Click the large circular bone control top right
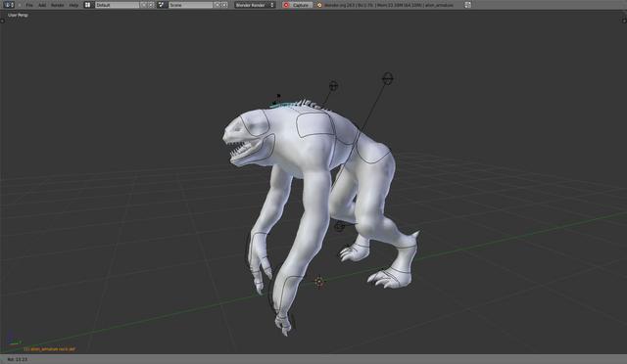The height and width of the screenshot is (364, 627). click(388, 78)
